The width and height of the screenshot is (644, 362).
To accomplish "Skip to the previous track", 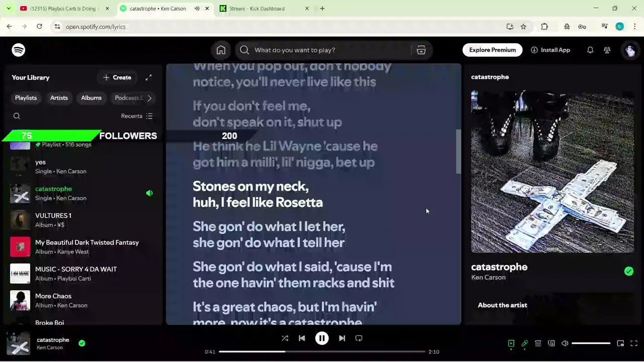I will [x=302, y=338].
